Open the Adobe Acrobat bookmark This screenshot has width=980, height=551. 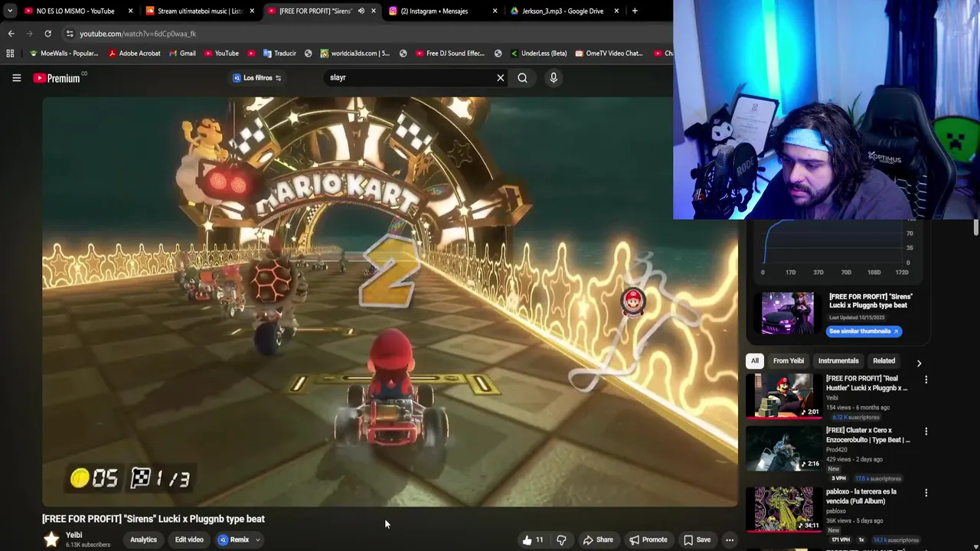click(134, 54)
